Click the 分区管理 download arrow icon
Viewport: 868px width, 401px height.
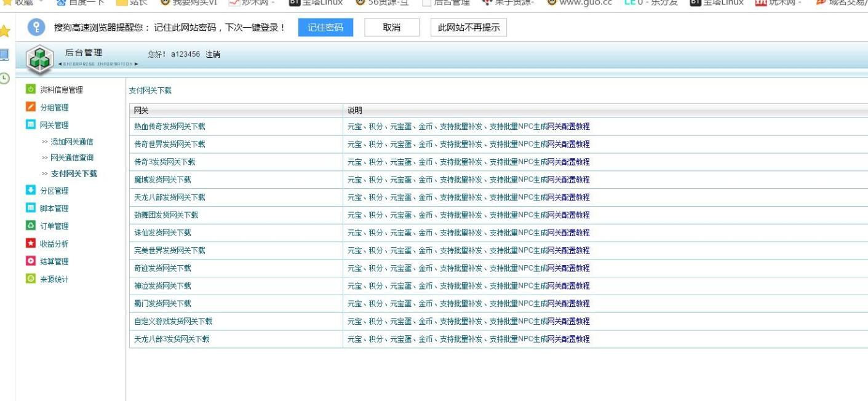[31, 191]
